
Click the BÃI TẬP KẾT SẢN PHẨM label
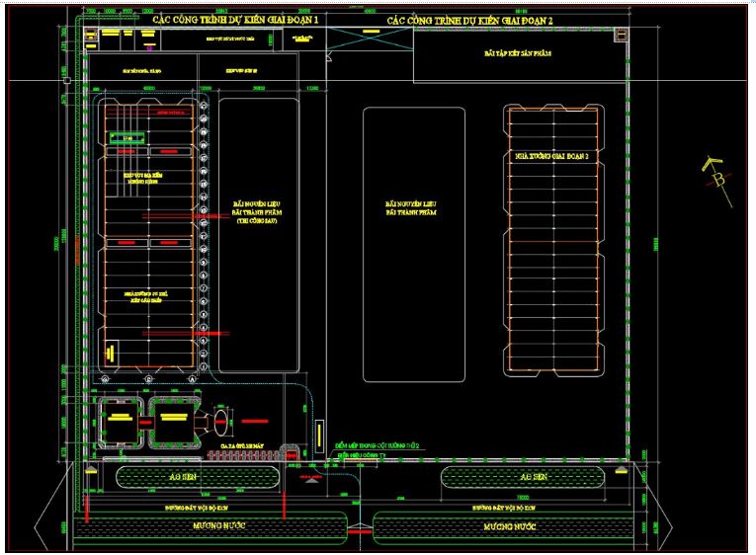517,53
